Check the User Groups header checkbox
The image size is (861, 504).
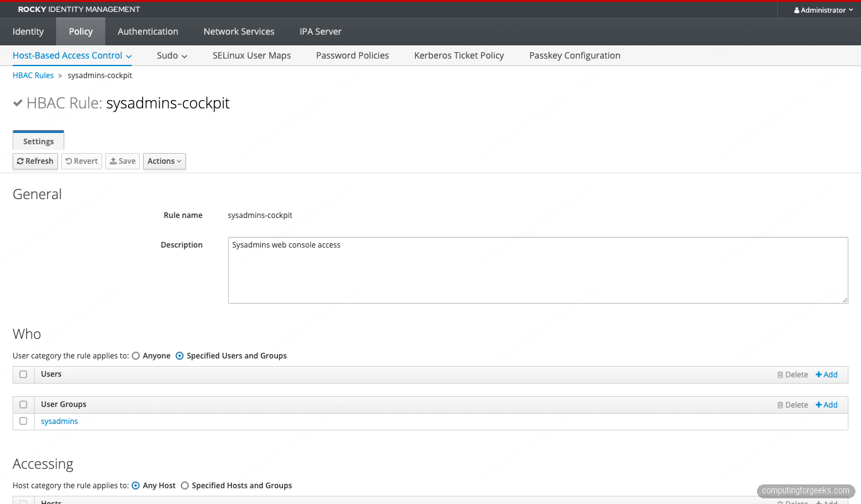pos(23,404)
